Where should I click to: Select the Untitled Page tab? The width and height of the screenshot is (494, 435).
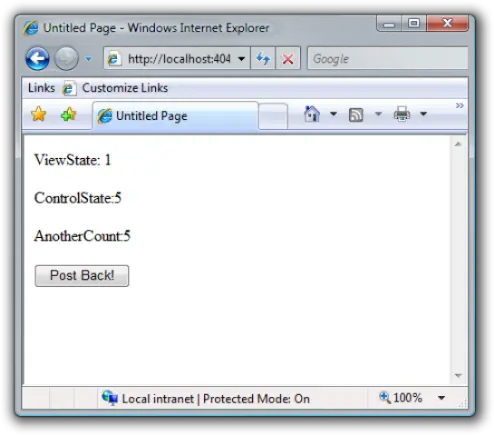click(175, 116)
